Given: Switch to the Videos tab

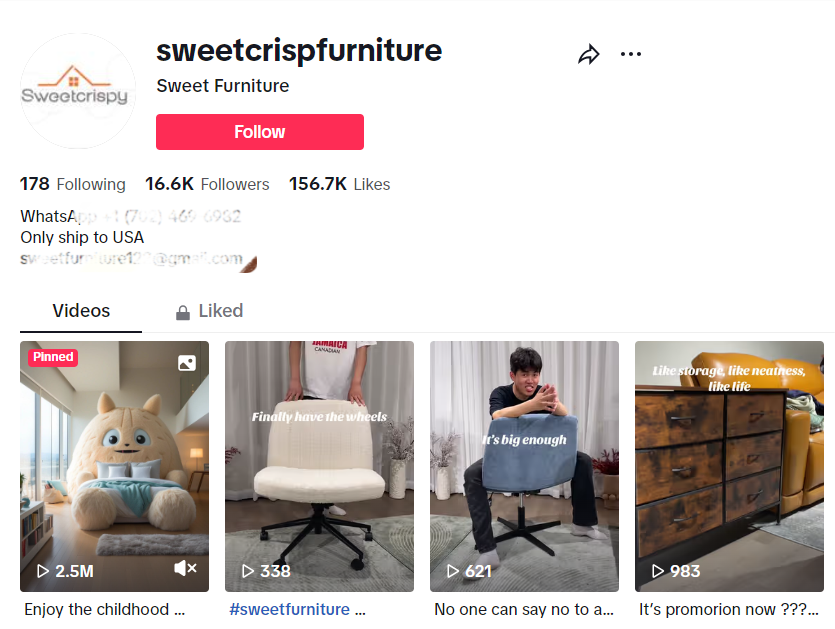Looking at the screenshot, I should pyautogui.click(x=81, y=311).
